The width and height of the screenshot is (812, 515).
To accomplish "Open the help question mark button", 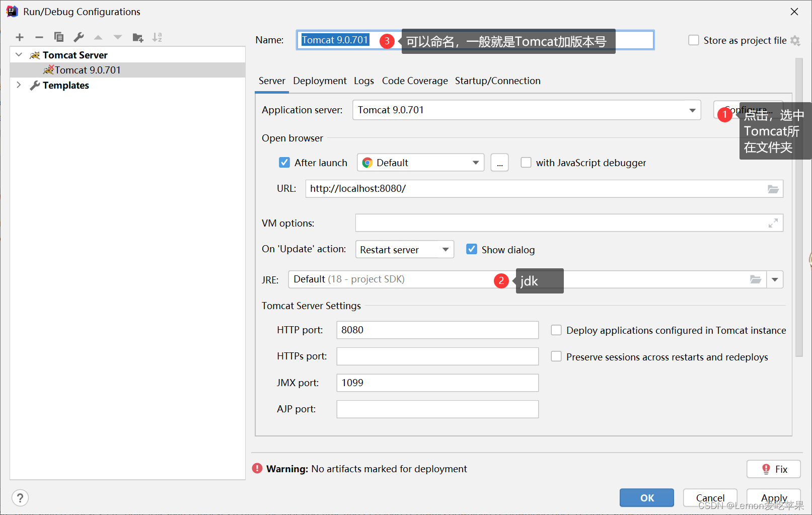I will pyautogui.click(x=20, y=498).
